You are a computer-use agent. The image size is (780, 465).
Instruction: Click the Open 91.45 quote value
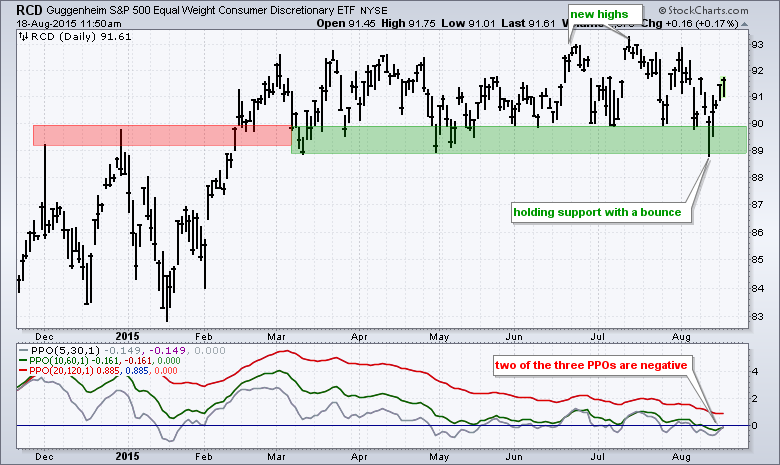pos(346,23)
